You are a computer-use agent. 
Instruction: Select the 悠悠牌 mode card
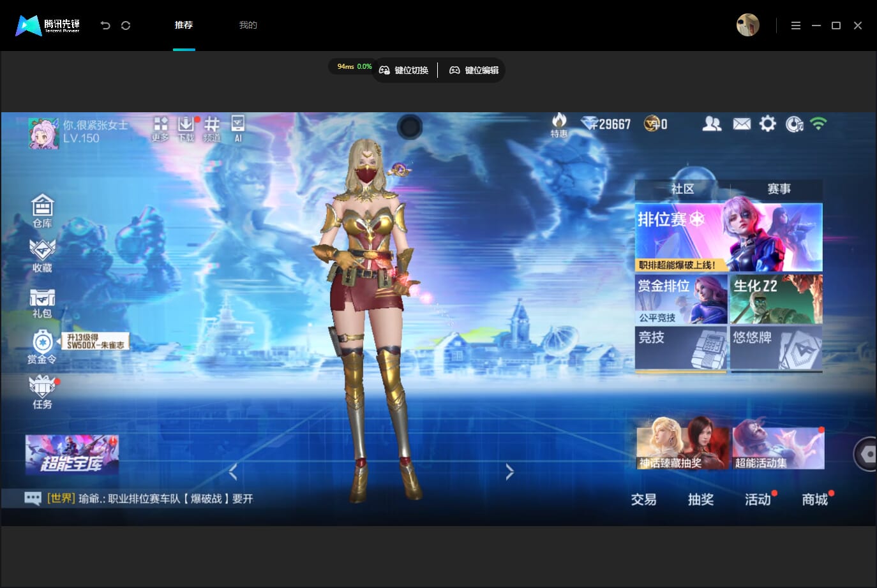click(x=776, y=349)
